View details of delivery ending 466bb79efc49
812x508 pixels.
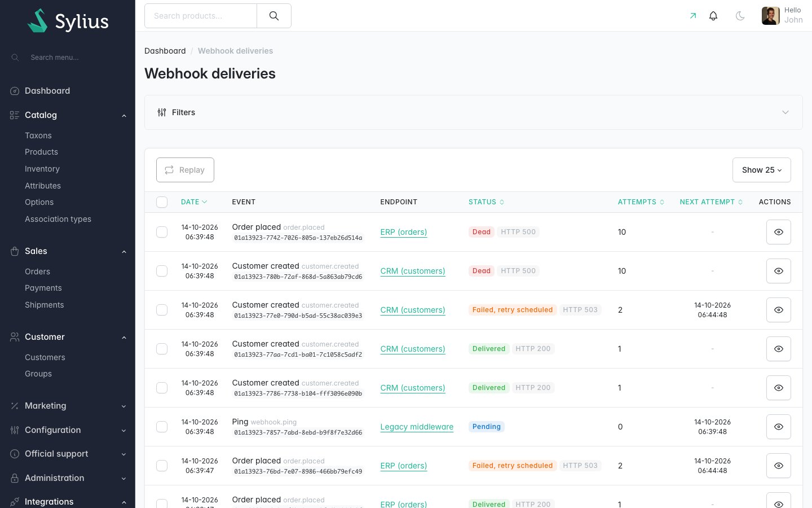tap(778, 466)
